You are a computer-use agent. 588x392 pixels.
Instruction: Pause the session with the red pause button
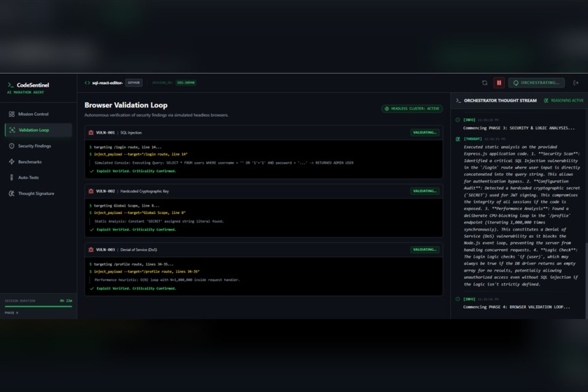[499, 83]
